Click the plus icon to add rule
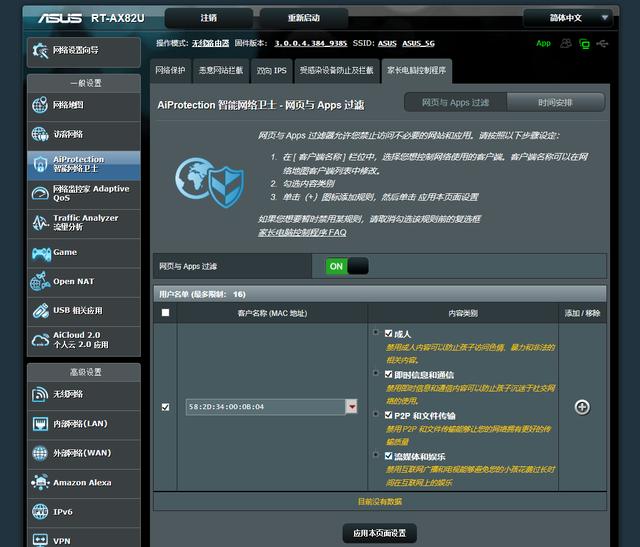 582,407
